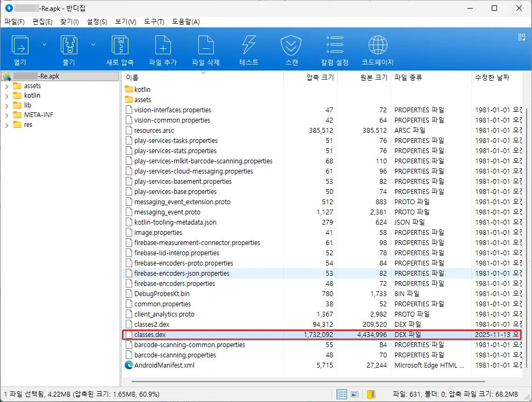Select firebase-encoders-json.properties file

pyautogui.click(x=182, y=273)
